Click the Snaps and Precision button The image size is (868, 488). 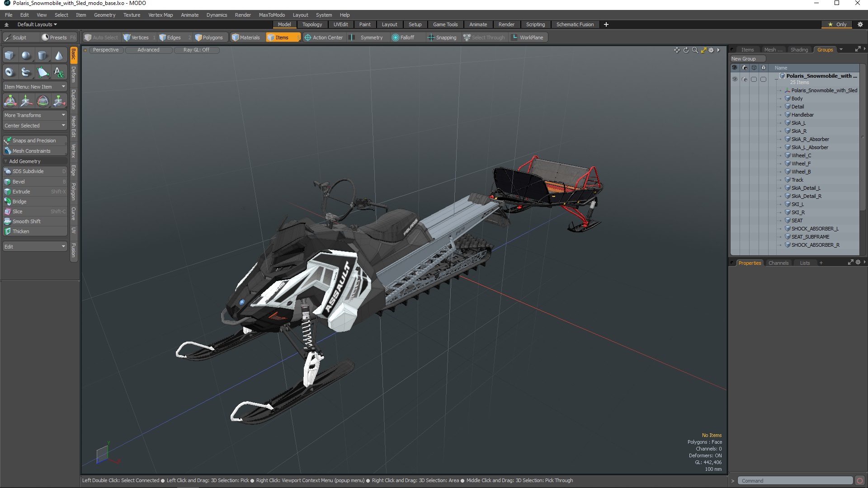35,141
